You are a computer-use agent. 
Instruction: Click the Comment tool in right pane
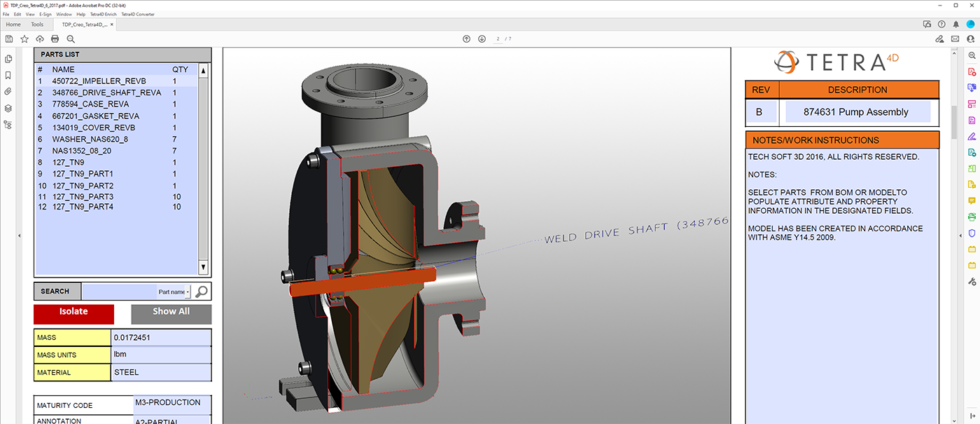pyautogui.click(x=972, y=200)
